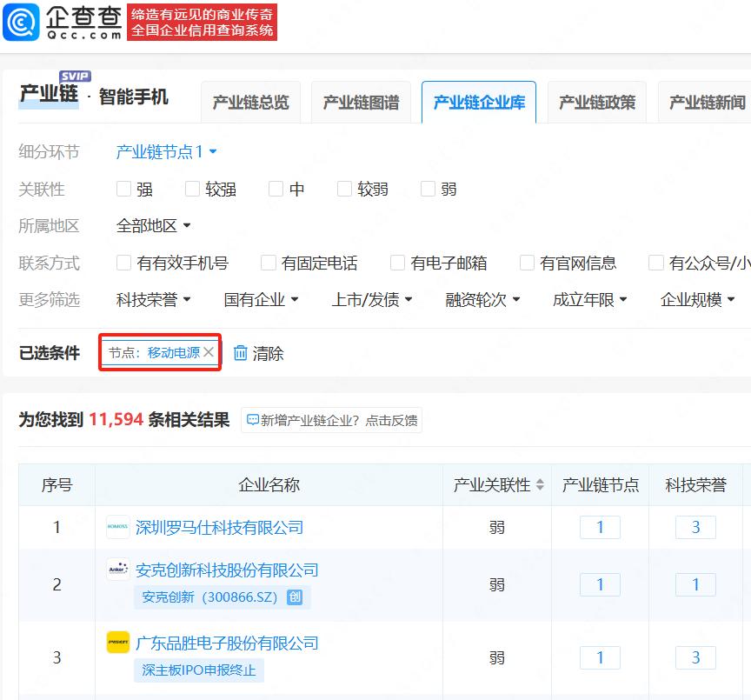Sort by 产业关联性 column arrows
751x700 pixels.
[540, 485]
